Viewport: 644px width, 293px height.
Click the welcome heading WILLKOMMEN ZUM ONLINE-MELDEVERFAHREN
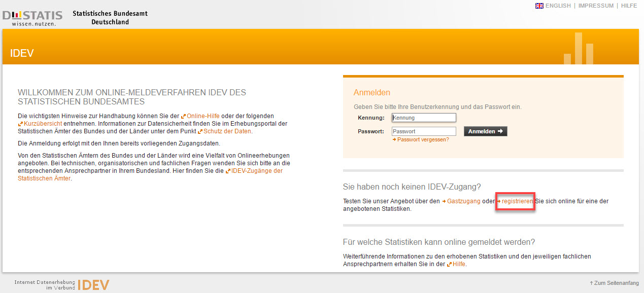132,97
